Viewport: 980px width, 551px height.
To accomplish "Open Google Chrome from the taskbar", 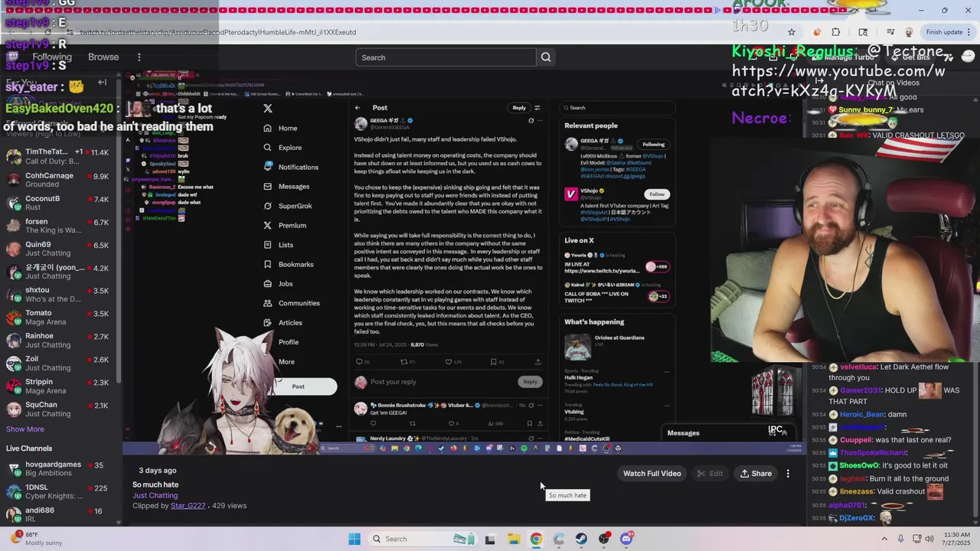I will tap(536, 539).
